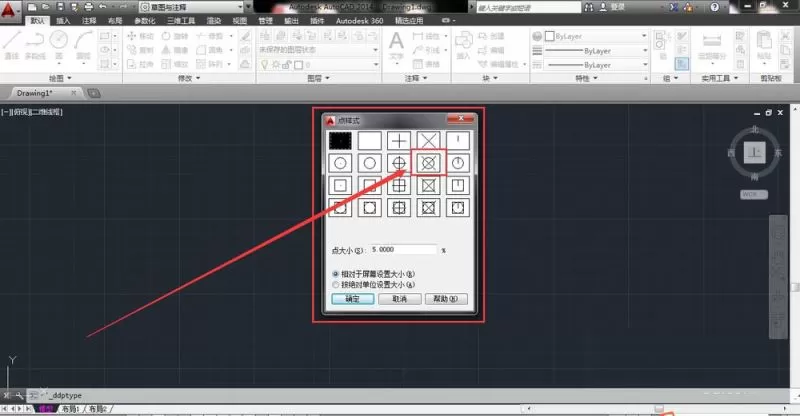The width and height of the screenshot is (800, 416).
Task: Activate the Mirror (镜像) tool
Action: coord(174,50)
